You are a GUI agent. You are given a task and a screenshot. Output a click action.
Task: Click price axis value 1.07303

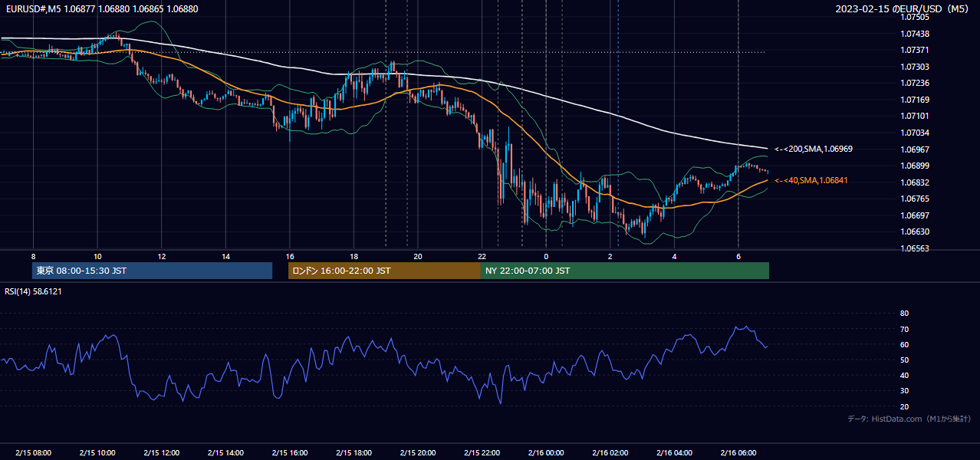[x=915, y=67]
